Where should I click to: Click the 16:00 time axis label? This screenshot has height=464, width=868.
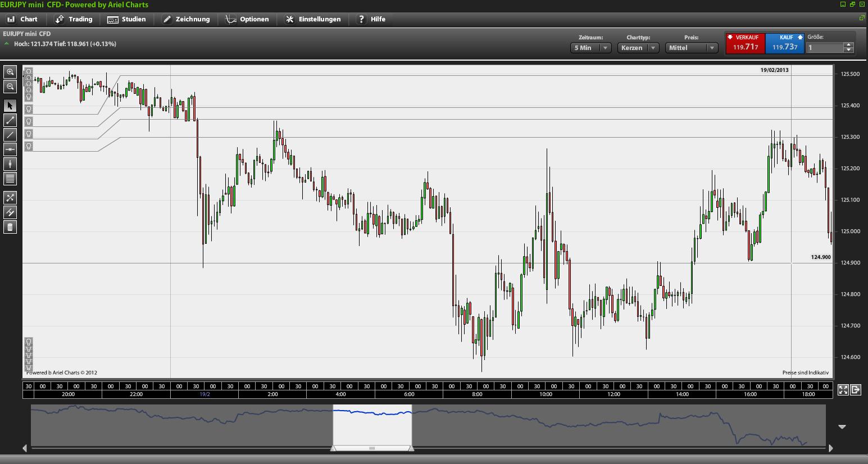tap(750, 394)
